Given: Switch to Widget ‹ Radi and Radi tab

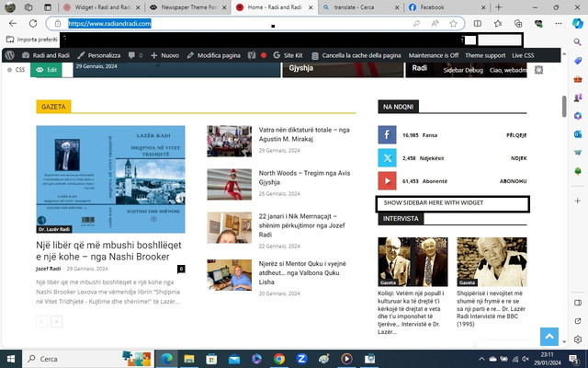Looking at the screenshot, I should click(x=101, y=7).
